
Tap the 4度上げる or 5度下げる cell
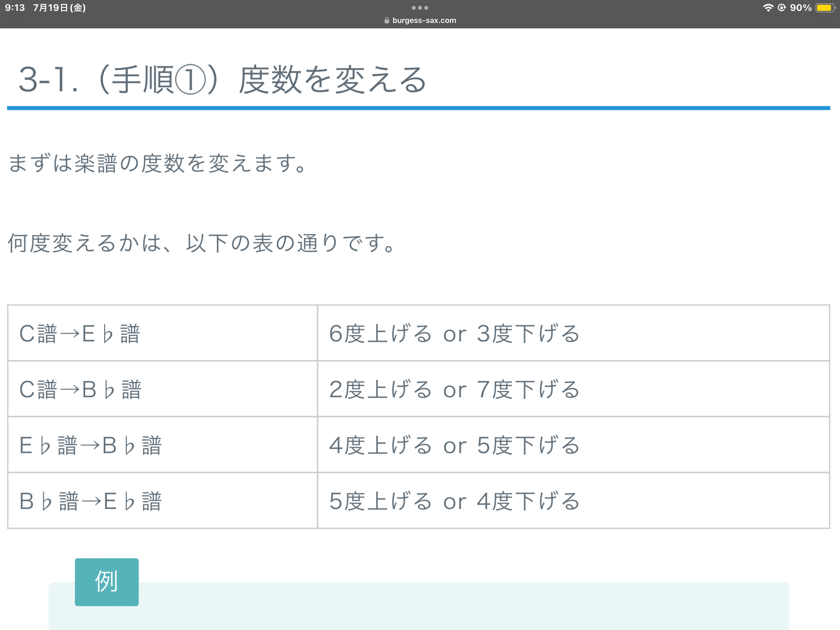tap(454, 445)
